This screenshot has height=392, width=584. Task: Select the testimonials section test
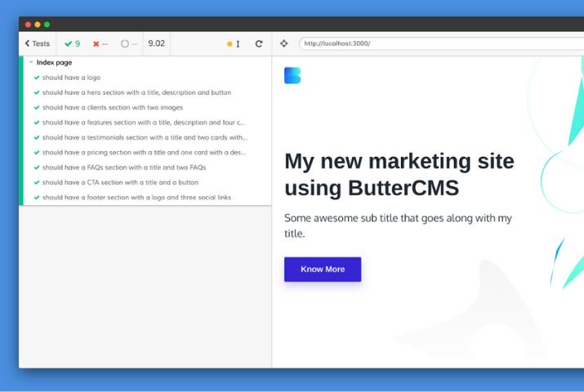tap(144, 138)
